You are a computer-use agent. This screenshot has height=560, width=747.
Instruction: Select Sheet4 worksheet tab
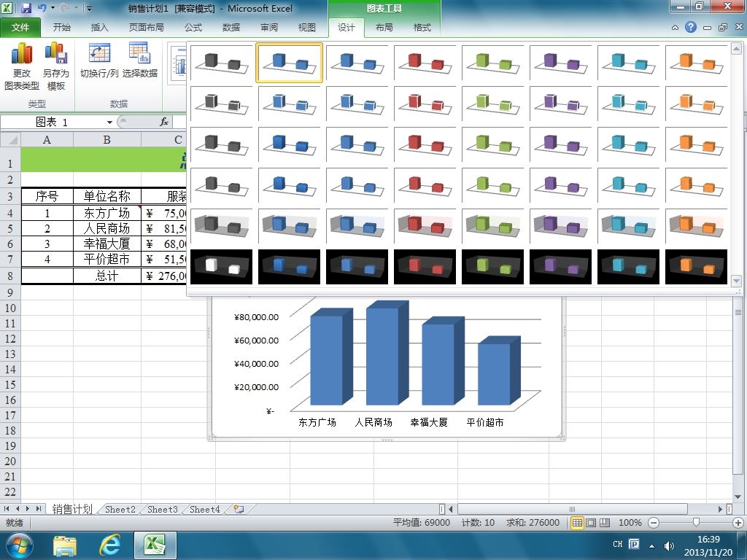click(205, 509)
